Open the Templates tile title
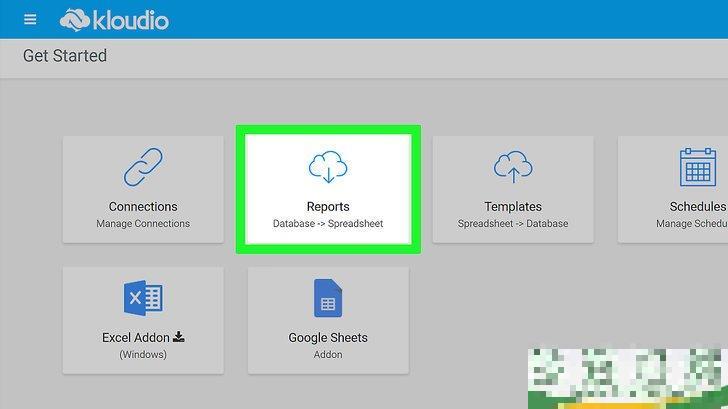 click(x=513, y=207)
